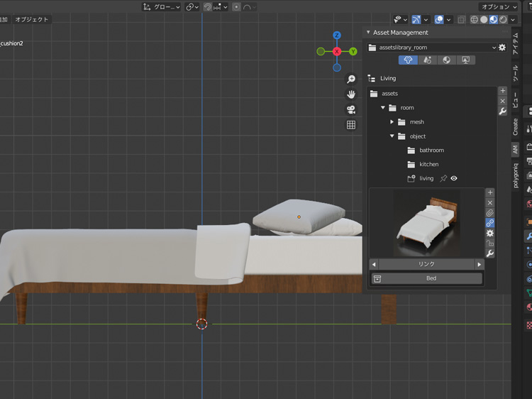Toggle the pin on living folder
The image size is (532, 399).
pos(443,178)
